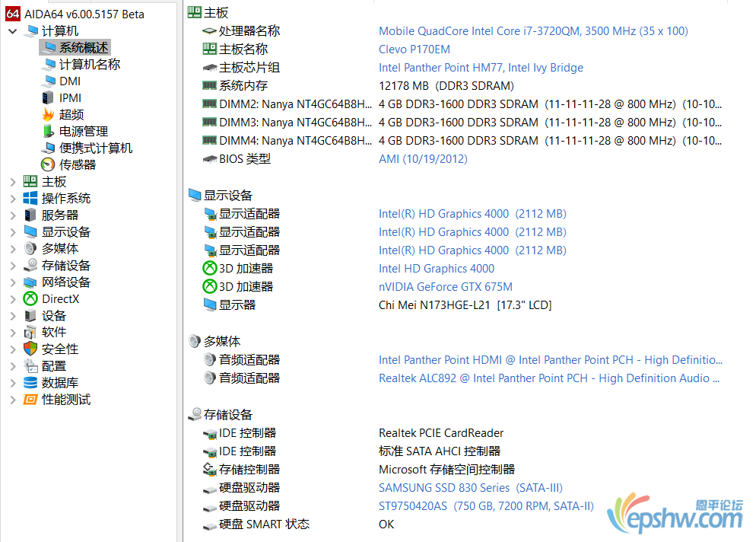Click the 配置 icon in tree
The height and width of the screenshot is (542, 756).
pyautogui.click(x=30, y=366)
